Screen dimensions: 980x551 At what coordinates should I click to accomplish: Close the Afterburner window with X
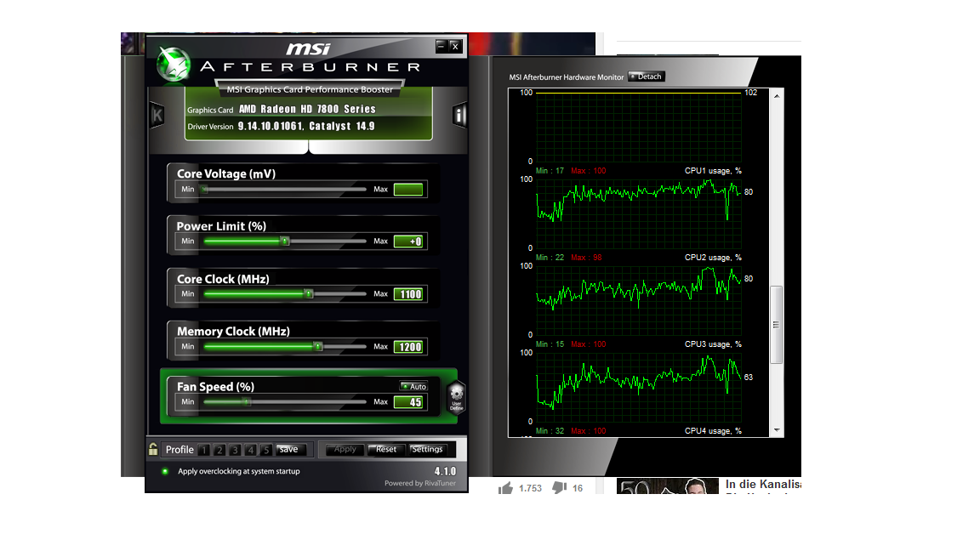pyautogui.click(x=456, y=46)
